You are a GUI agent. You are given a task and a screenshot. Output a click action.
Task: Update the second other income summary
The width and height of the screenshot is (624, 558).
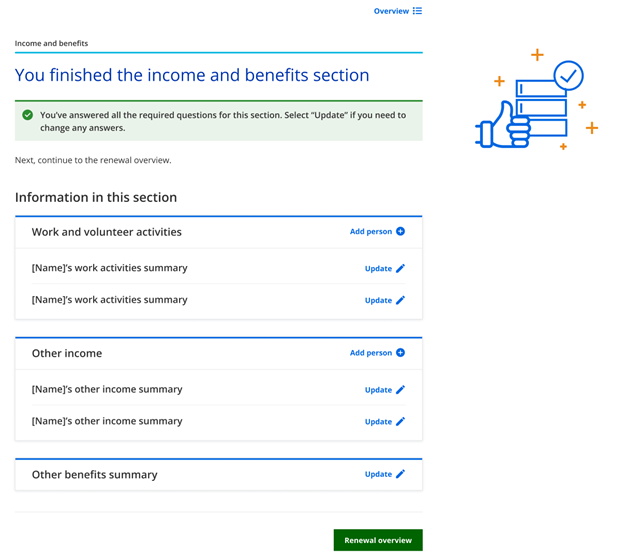[378, 422]
